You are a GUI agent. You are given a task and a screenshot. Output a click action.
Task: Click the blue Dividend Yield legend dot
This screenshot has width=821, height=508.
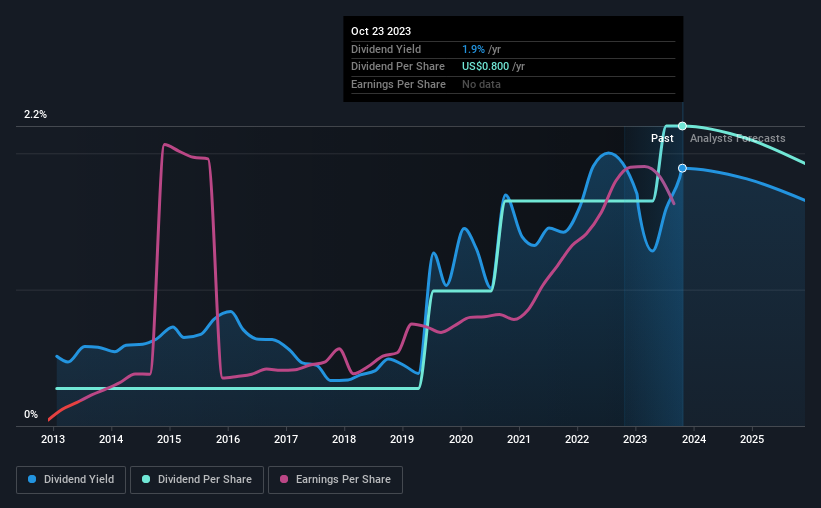tap(32, 479)
